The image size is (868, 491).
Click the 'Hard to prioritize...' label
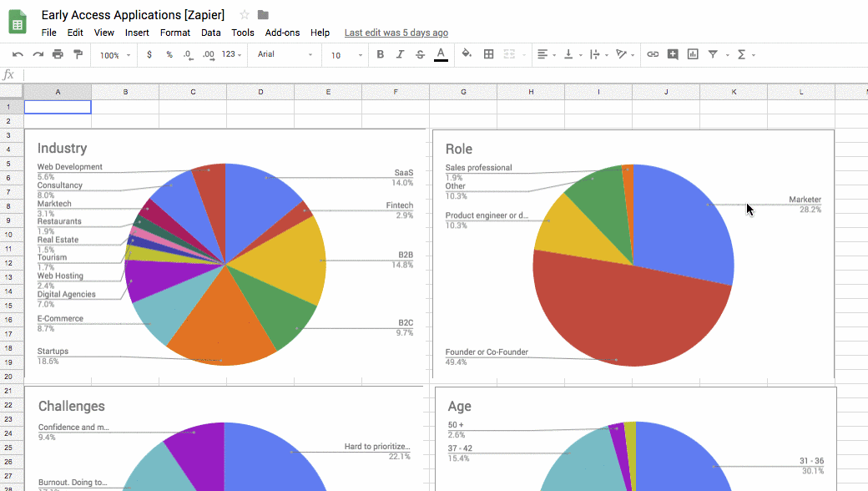click(x=377, y=447)
